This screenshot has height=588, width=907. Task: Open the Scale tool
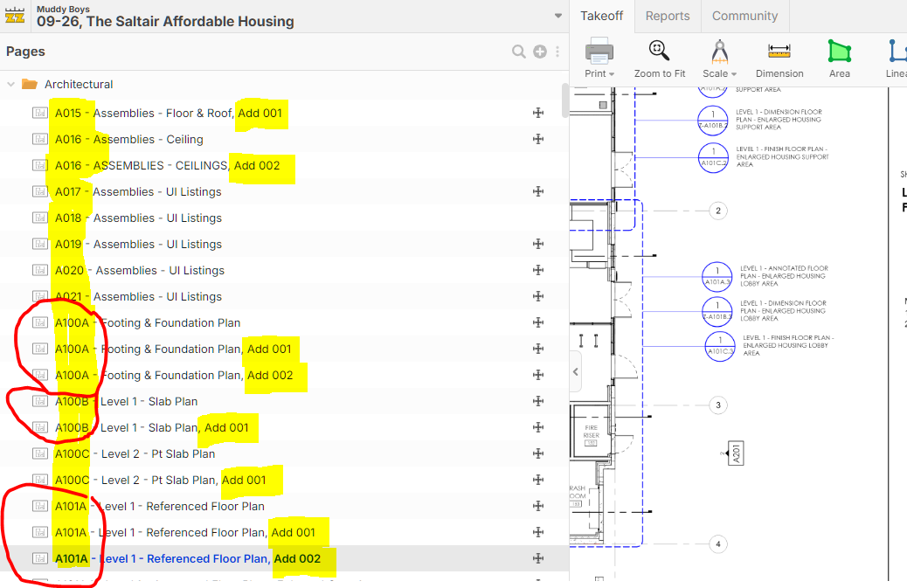click(719, 52)
